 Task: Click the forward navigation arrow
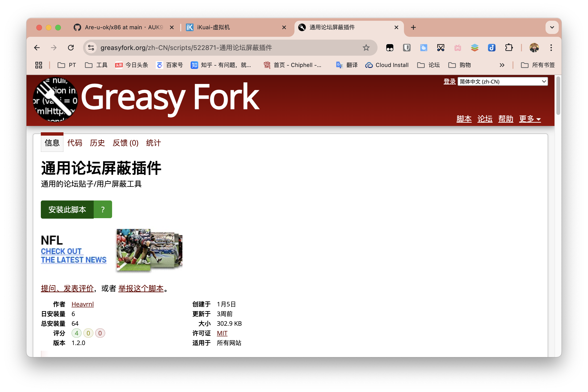tap(54, 48)
